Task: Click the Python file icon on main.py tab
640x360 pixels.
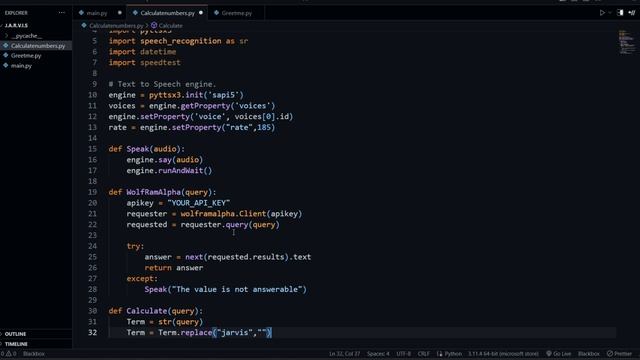Action: click(81, 13)
